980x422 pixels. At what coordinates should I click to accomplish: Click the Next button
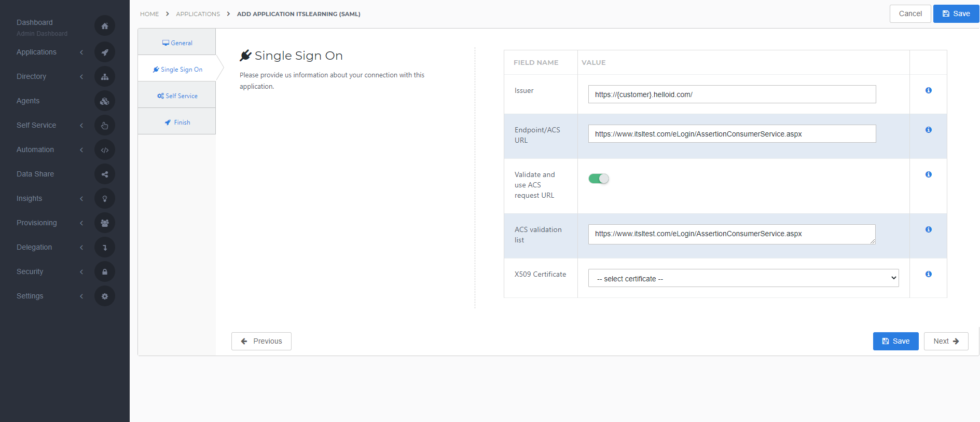click(x=946, y=341)
